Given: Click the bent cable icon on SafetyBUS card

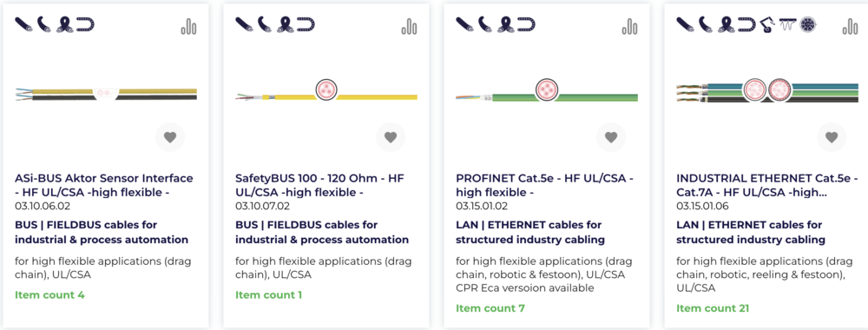Looking at the screenshot, I should coord(265,24).
